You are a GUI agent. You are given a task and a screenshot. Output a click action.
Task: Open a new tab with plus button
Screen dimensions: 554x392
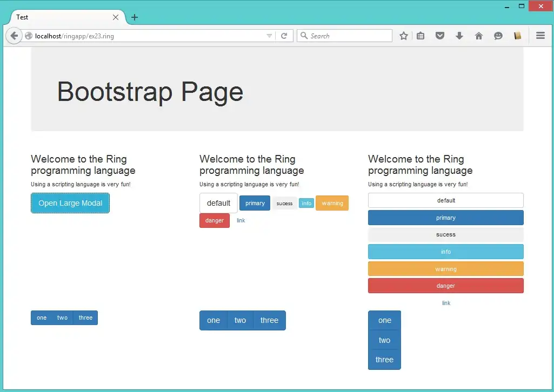coord(135,17)
